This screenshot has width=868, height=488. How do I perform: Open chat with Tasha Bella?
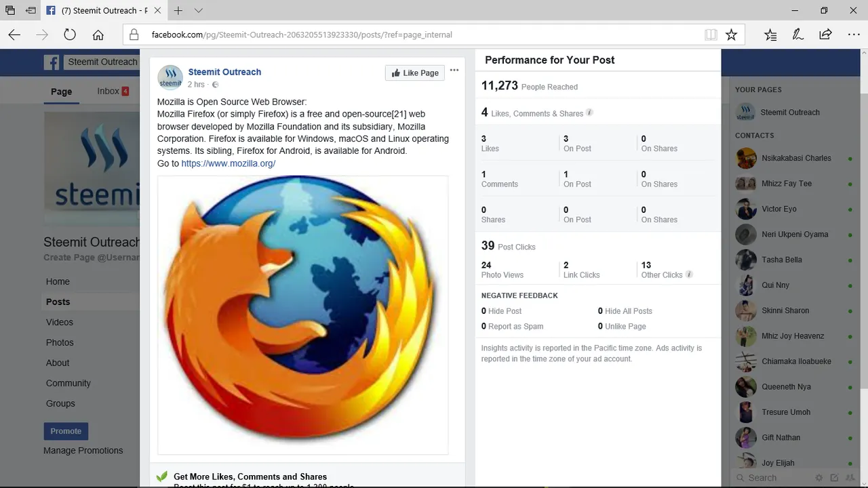pyautogui.click(x=795, y=260)
